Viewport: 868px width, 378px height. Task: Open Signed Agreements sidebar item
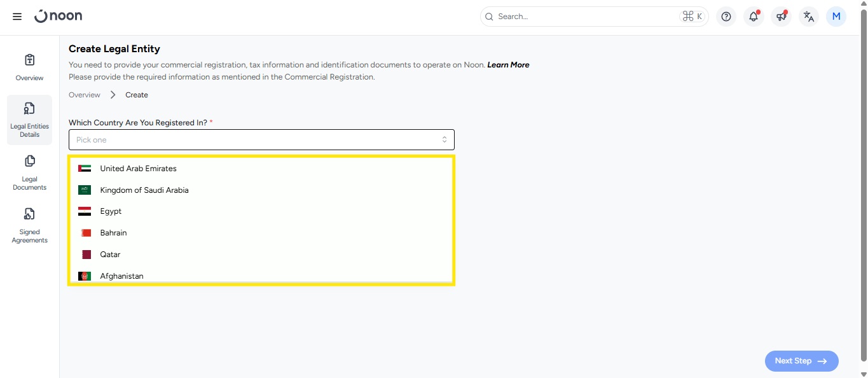(x=30, y=226)
